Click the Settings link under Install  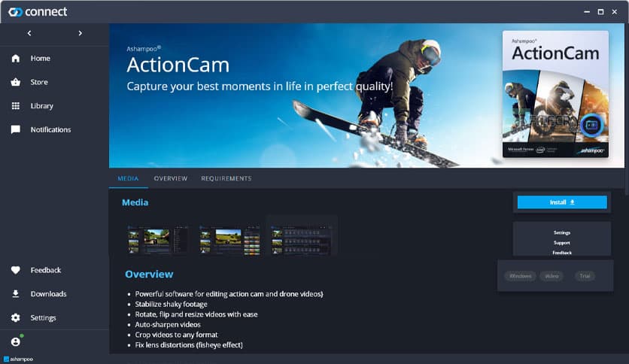(x=562, y=232)
